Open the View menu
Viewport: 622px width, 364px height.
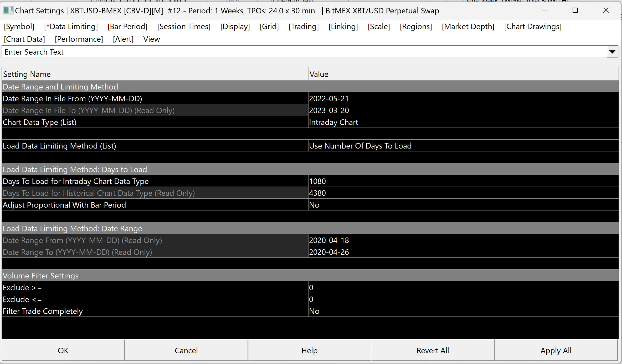pyautogui.click(x=151, y=39)
